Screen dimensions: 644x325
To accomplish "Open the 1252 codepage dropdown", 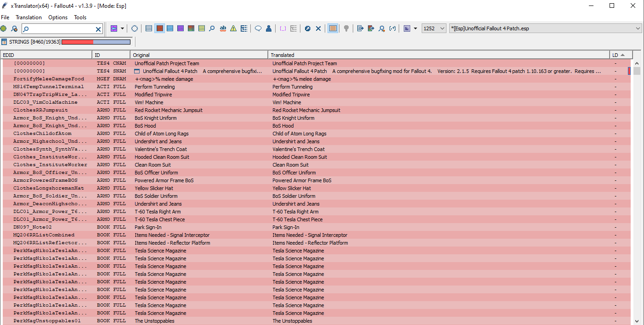I will coord(434,28).
